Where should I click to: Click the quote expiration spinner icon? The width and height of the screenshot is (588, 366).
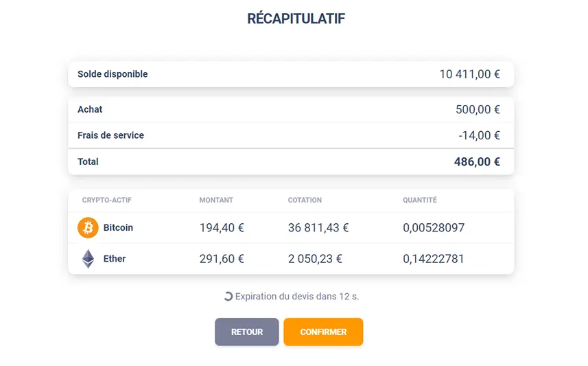click(x=228, y=297)
